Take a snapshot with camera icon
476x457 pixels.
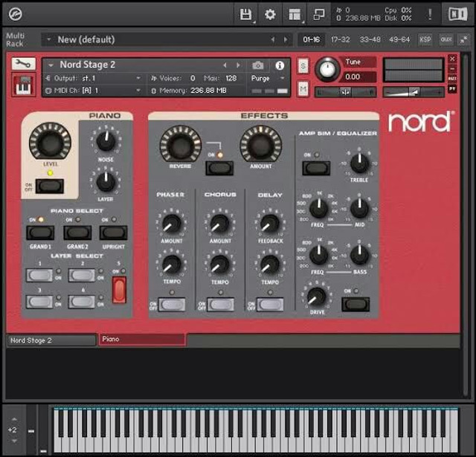(258, 65)
